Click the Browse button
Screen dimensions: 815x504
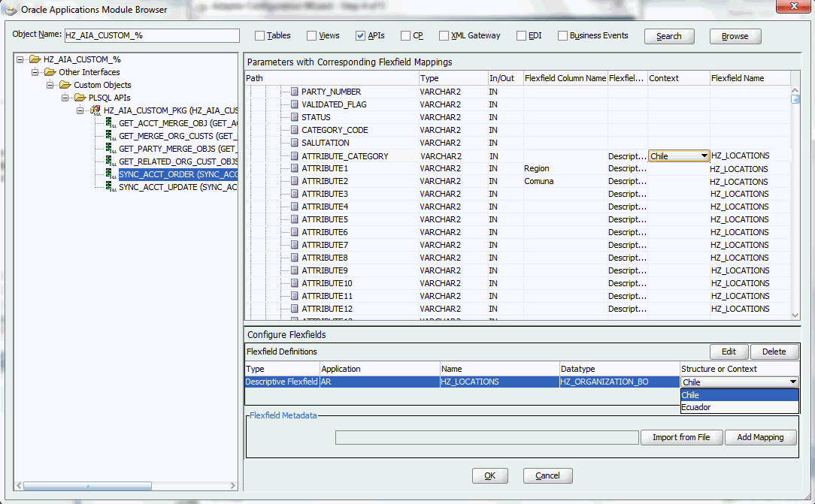point(735,36)
